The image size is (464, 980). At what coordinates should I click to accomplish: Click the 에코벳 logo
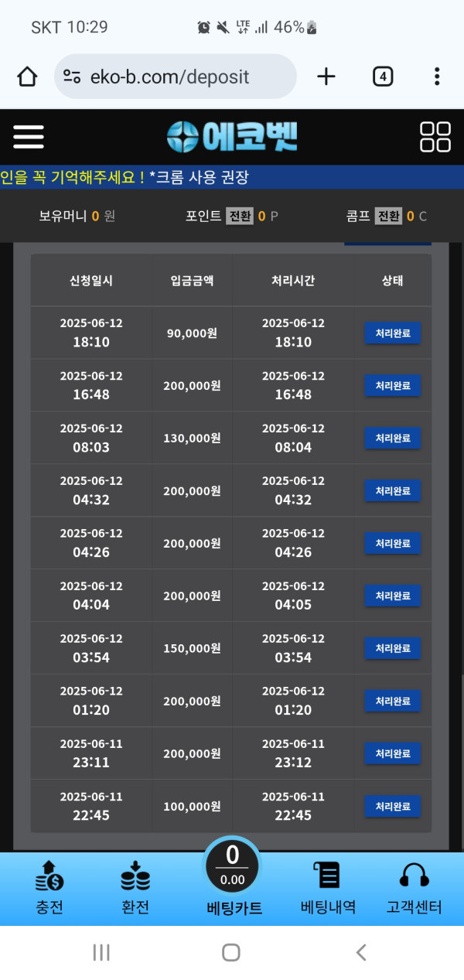(x=232, y=137)
